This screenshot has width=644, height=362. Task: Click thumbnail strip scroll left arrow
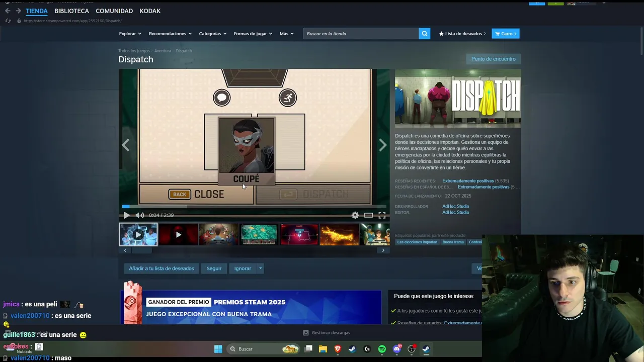[125, 250]
